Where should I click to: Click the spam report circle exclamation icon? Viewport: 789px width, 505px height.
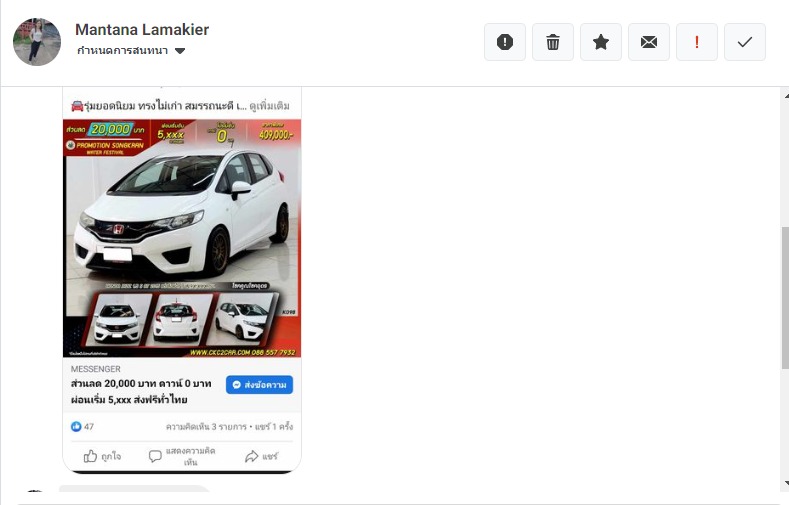[x=505, y=42]
